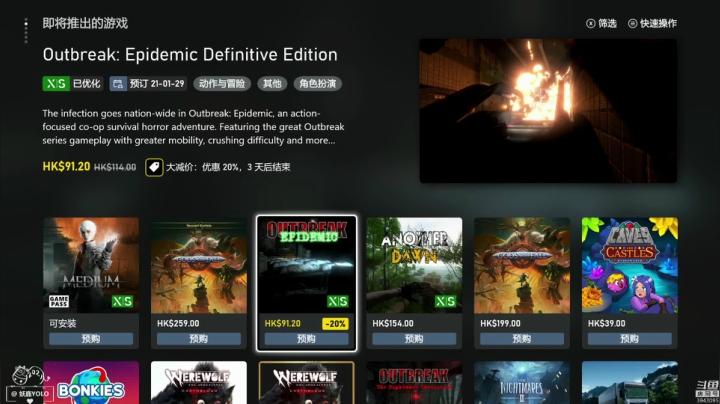Click the calendar icon by 预订 21-01-29
Viewport: 720px width, 404px height.
click(x=118, y=84)
